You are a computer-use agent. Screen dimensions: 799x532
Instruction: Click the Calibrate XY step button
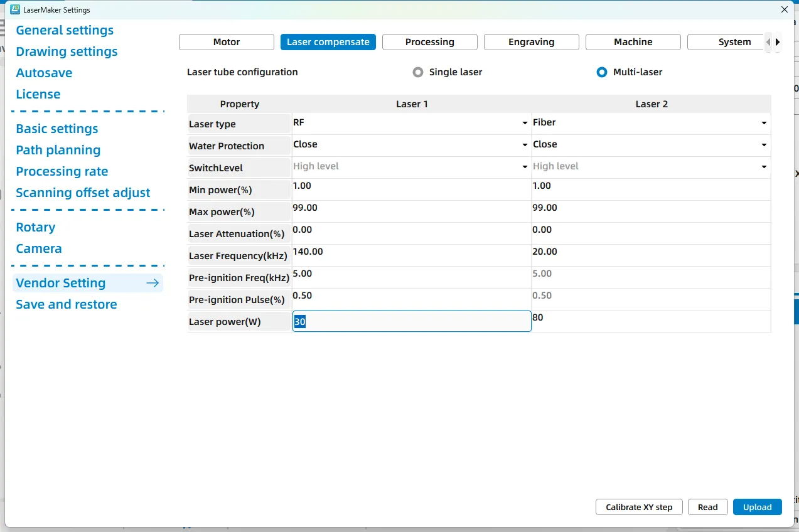click(x=639, y=507)
